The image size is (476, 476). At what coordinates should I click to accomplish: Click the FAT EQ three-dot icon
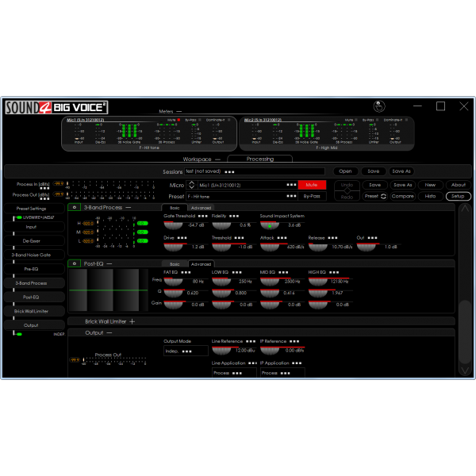186,272
